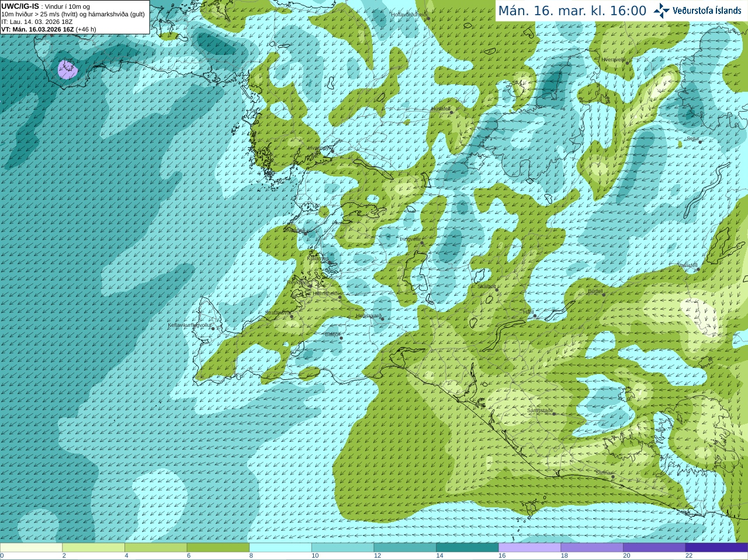748x560 pixels.
Task: Click the Straumsvík station label
Action: [x=277, y=313]
